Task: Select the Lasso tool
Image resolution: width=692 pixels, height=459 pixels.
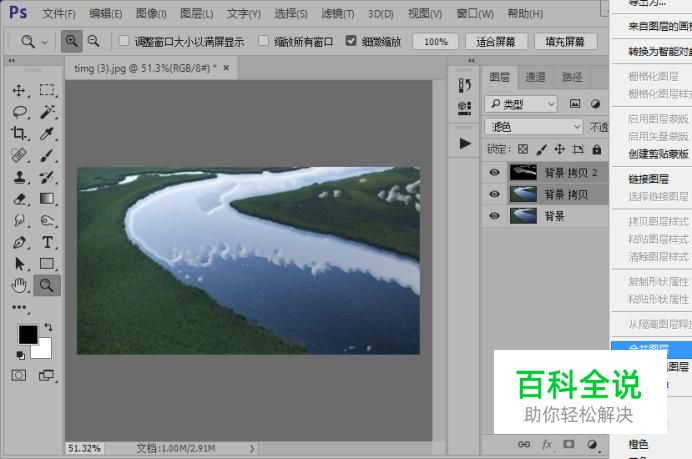Action: [x=19, y=112]
